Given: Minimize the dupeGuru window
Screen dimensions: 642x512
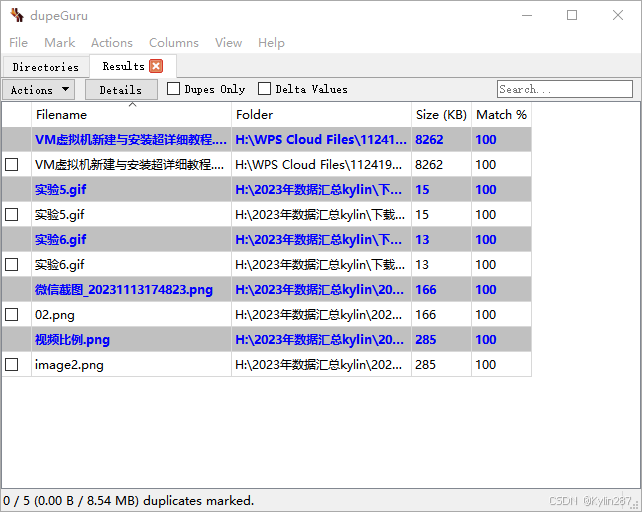Looking at the screenshot, I should [527, 16].
